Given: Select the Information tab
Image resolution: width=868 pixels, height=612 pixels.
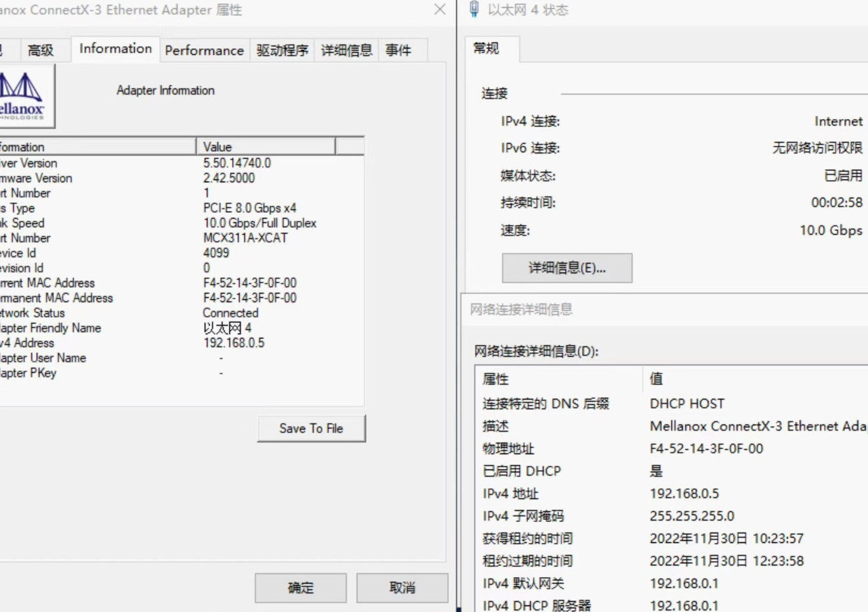Looking at the screenshot, I should point(115,49).
